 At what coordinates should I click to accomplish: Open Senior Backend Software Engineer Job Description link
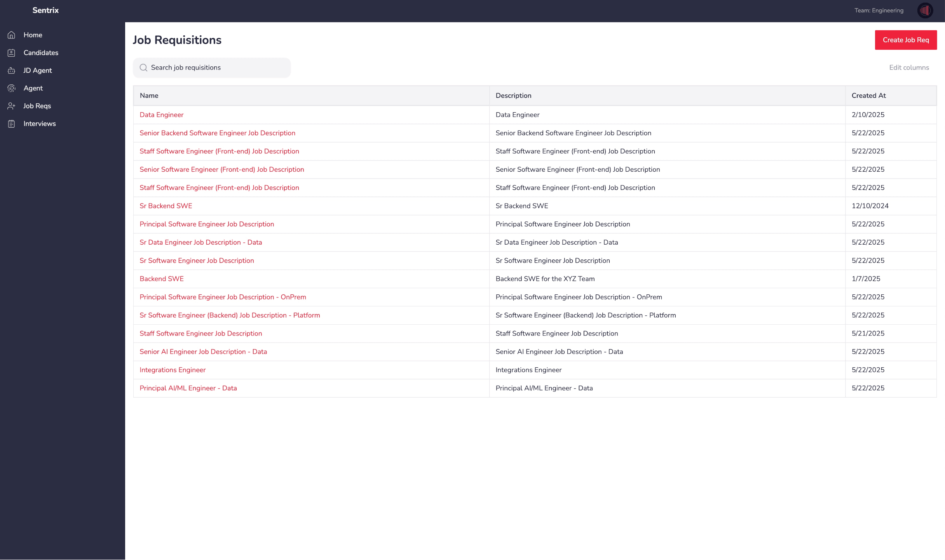pyautogui.click(x=217, y=133)
